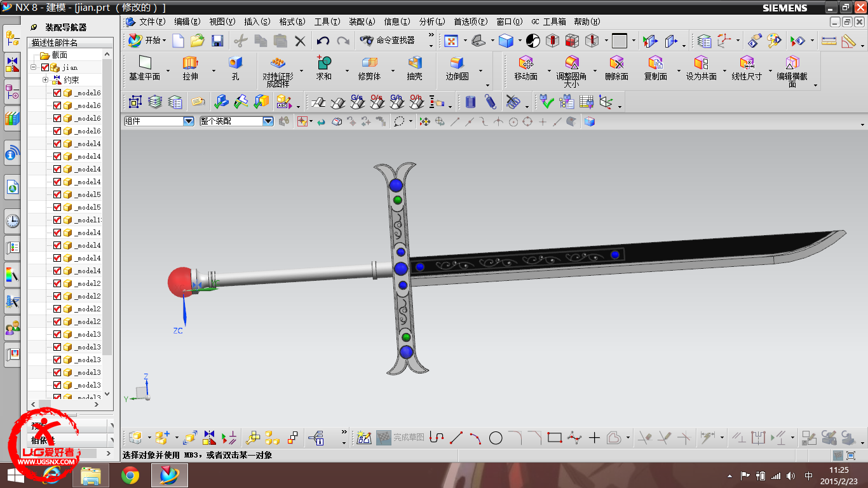Click the 完成草图 finish sketch button
868x488 pixels.
400,438
